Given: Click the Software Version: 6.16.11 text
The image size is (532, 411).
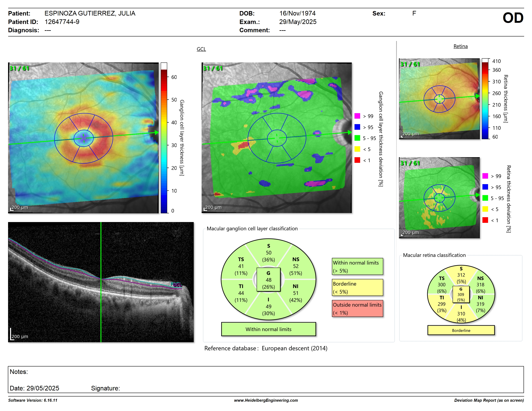Looking at the screenshot, I should (33, 400).
